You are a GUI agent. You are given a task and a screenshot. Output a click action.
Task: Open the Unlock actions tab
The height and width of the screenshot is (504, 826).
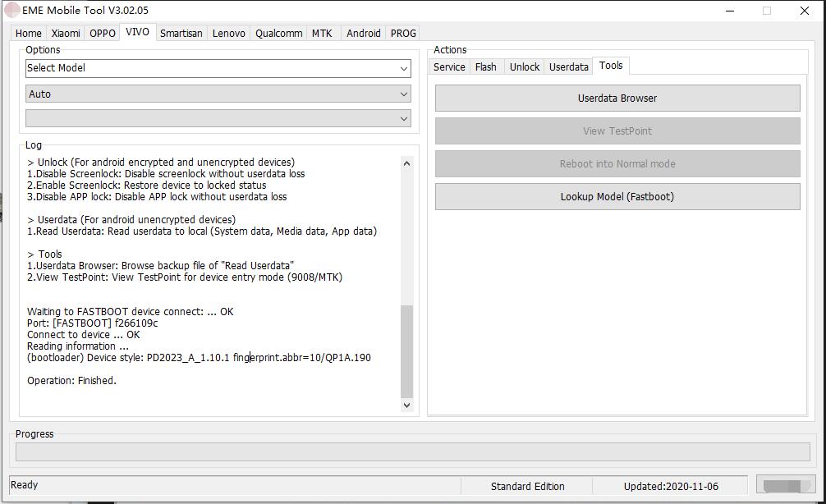point(525,66)
